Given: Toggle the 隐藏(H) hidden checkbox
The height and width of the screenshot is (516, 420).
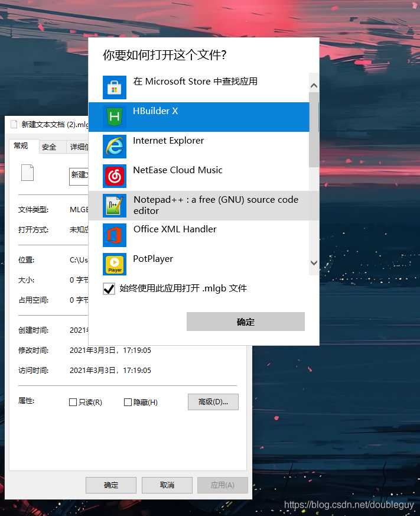Looking at the screenshot, I should coord(128,402).
